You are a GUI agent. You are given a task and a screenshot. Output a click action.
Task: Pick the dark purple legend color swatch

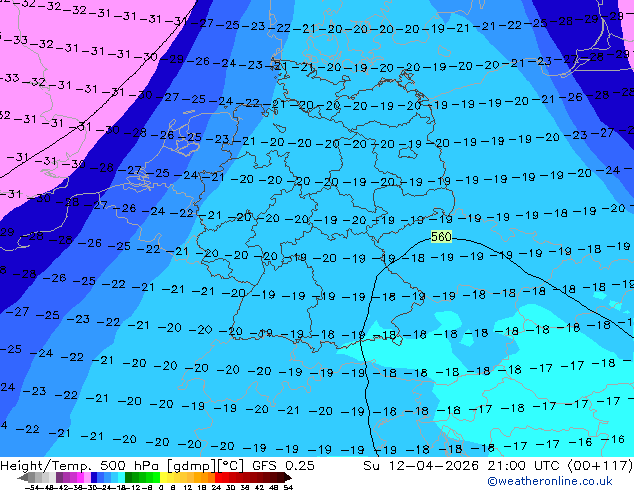[59, 477]
